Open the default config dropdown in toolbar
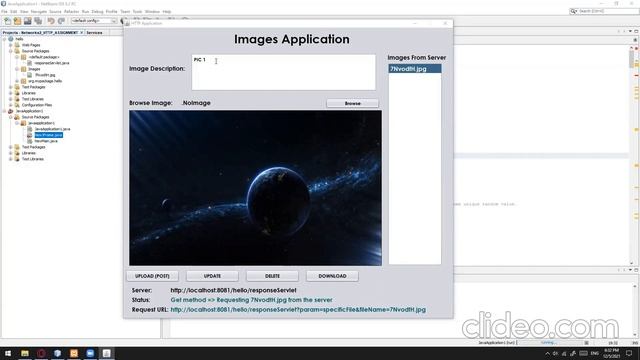Image resolution: width=640 pixels, height=360 pixels. (94, 21)
